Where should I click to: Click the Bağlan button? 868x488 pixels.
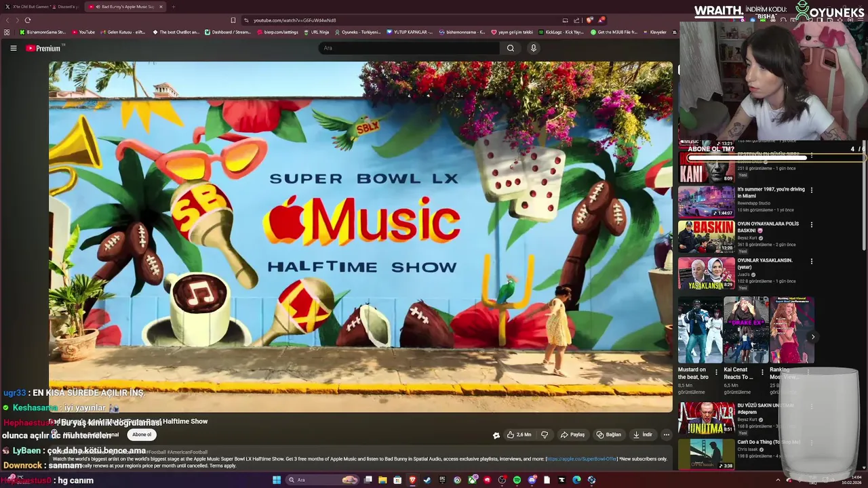(609, 434)
